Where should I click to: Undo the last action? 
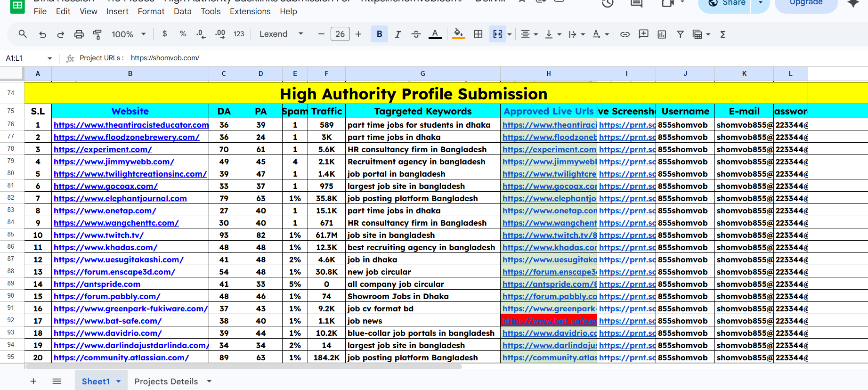42,34
